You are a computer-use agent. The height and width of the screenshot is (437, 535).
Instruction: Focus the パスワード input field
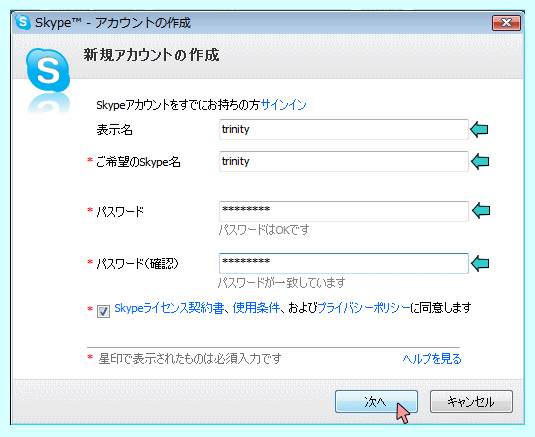pos(344,211)
